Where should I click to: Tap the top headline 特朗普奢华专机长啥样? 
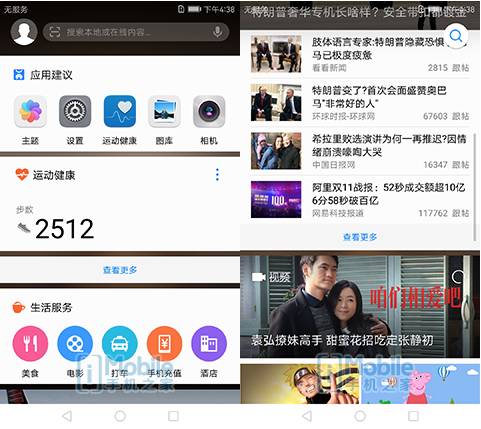[358, 12]
